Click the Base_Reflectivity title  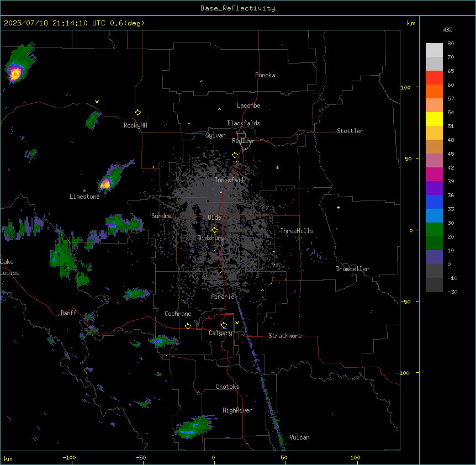[x=238, y=8]
